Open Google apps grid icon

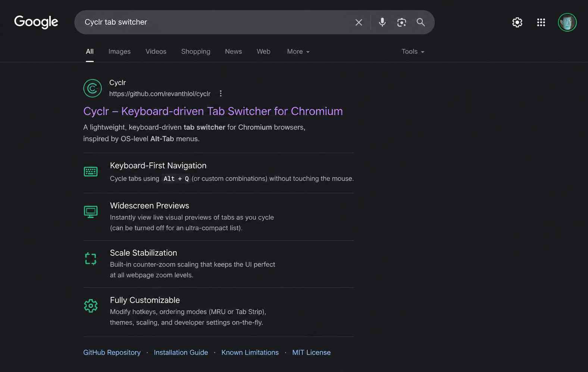pyautogui.click(x=541, y=22)
